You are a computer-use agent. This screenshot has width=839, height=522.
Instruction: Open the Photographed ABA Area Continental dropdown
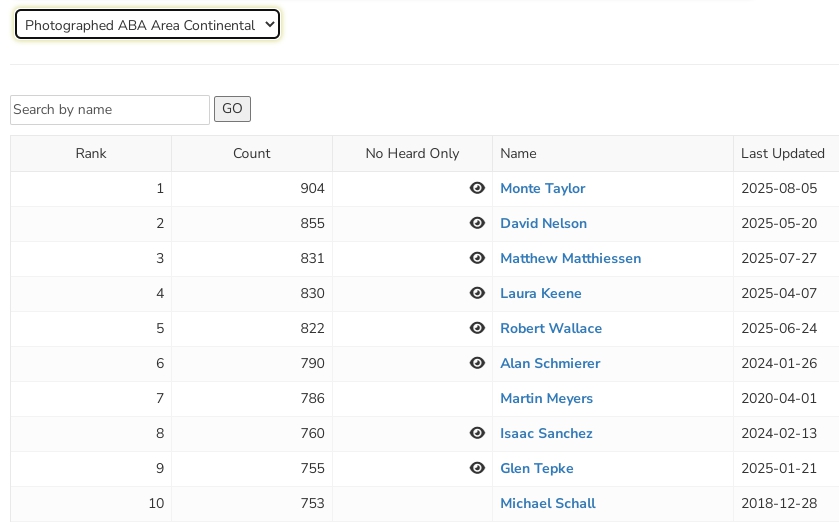pyautogui.click(x=147, y=25)
